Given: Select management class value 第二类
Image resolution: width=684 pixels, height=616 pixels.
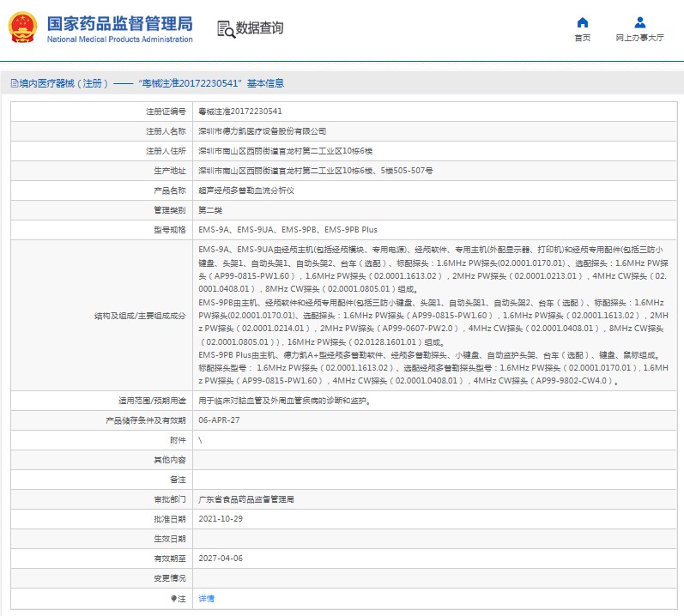Looking at the screenshot, I should pyautogui.click(x=210, y=210).
